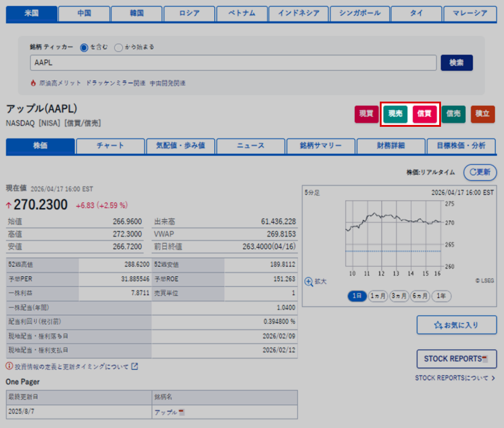The width and height of the screenshot is (504, 428).
Task: Click the PDF icon next to アップル
Action: tap(182, 412)
